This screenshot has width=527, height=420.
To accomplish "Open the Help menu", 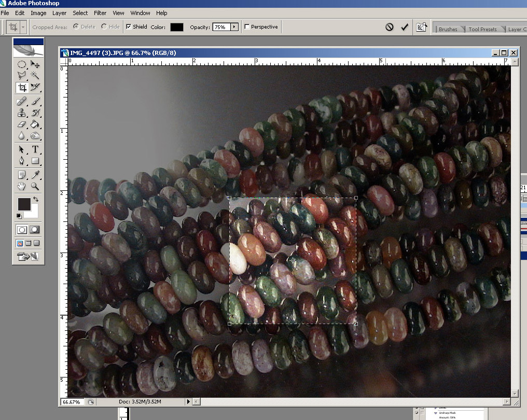I will (x=161, y=13).
